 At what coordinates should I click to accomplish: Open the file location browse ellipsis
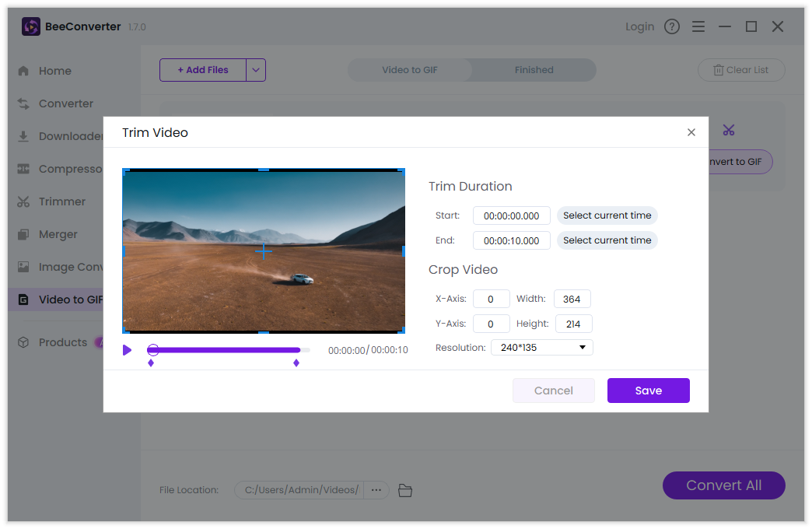pos(376,490)
